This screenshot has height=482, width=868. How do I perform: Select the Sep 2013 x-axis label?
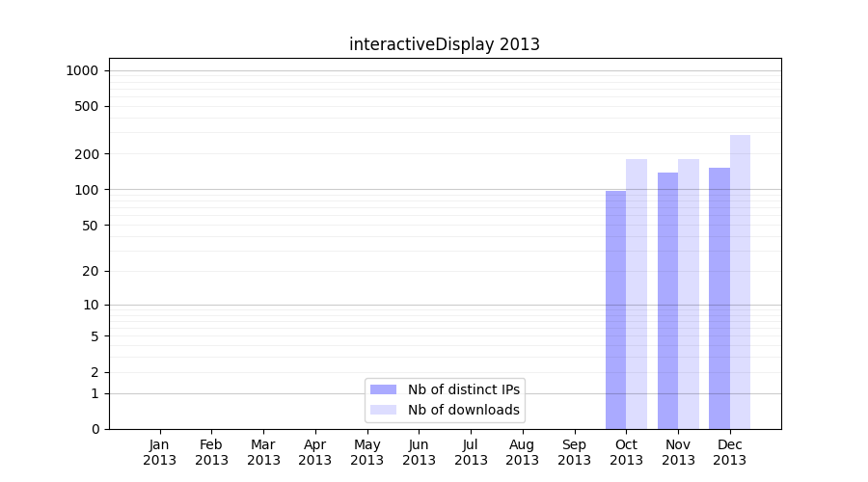tap(574, 452)
